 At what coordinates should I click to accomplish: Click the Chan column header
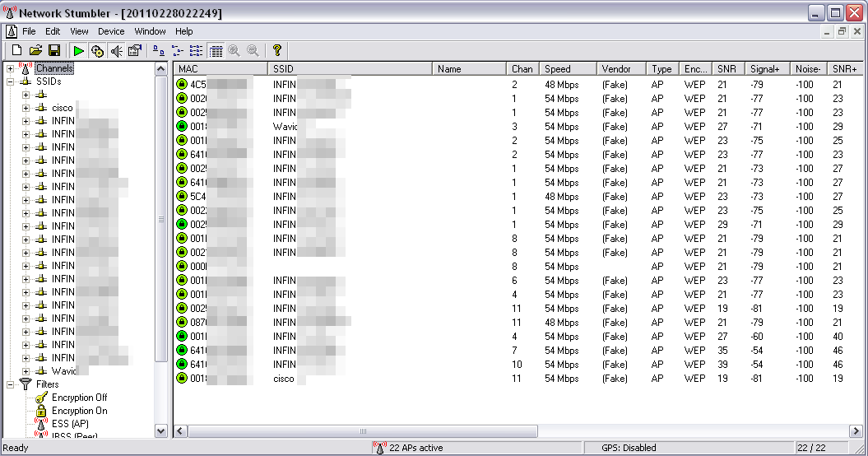(x=522, y=69)
